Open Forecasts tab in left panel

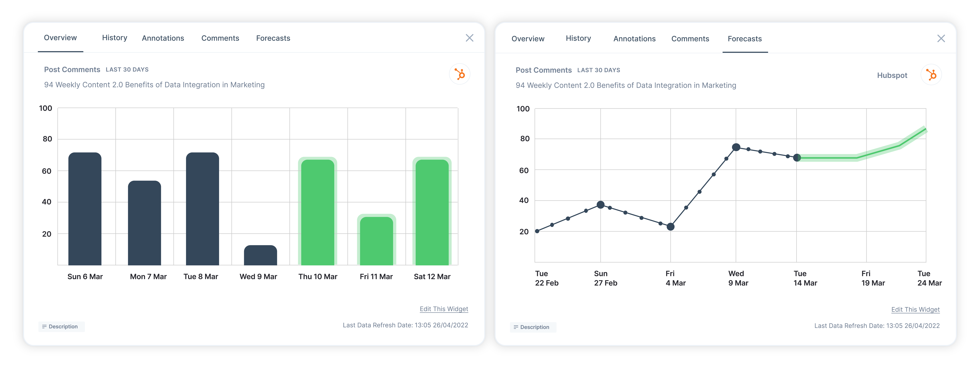[x=273, y=38]
